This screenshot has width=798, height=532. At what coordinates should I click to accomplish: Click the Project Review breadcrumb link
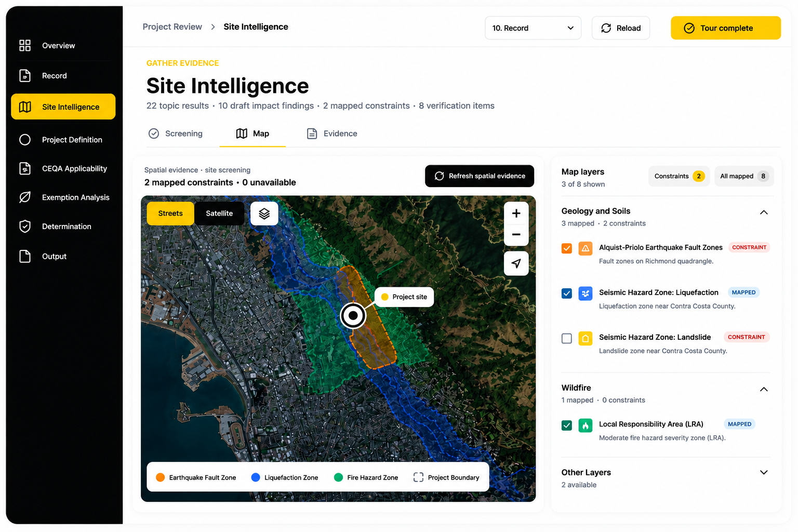[x=172, y=26]
